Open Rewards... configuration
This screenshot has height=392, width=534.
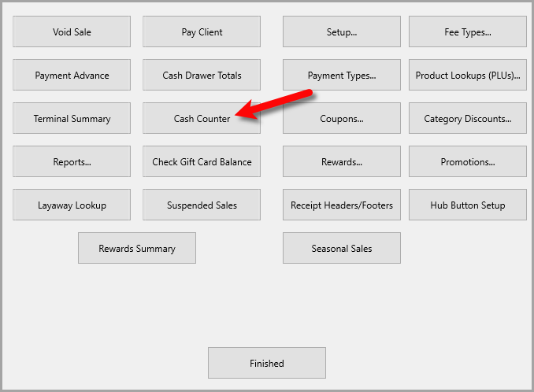click(342, 161)
